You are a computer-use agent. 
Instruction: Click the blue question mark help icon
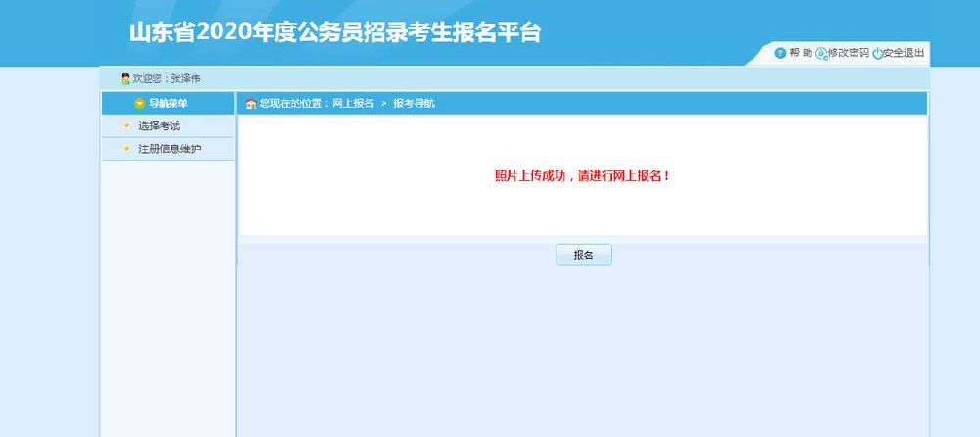click(779, 53)
